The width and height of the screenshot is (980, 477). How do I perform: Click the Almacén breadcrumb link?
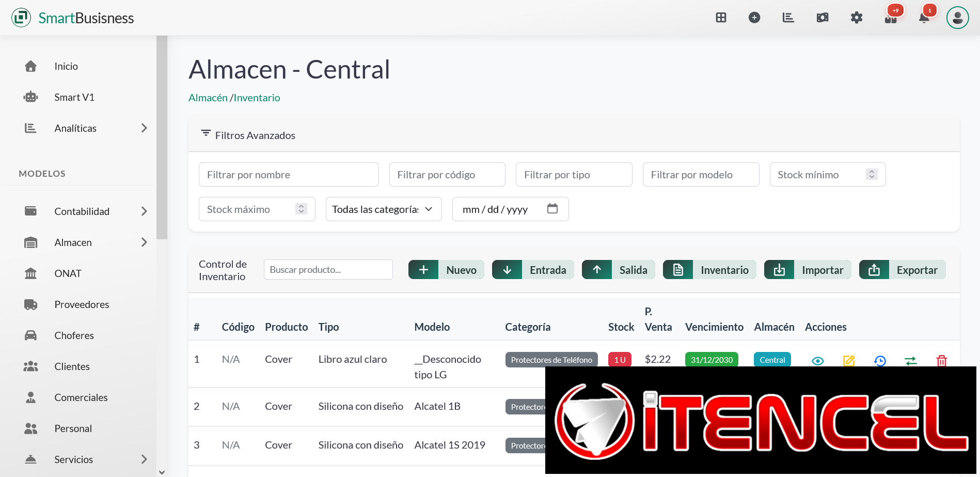click(208, 98)
